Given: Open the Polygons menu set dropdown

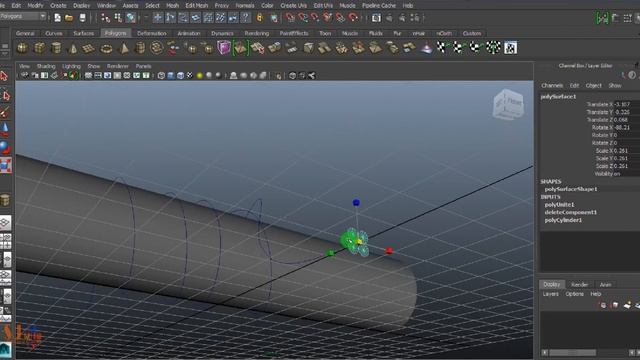Looking at the screenshot, I should click(x=23, y=16).
